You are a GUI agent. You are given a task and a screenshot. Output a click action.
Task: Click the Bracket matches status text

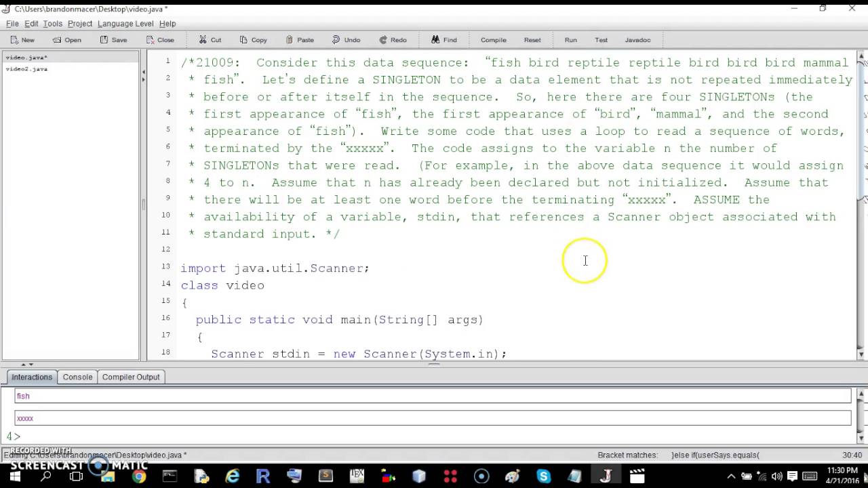[x=627, y=455]
